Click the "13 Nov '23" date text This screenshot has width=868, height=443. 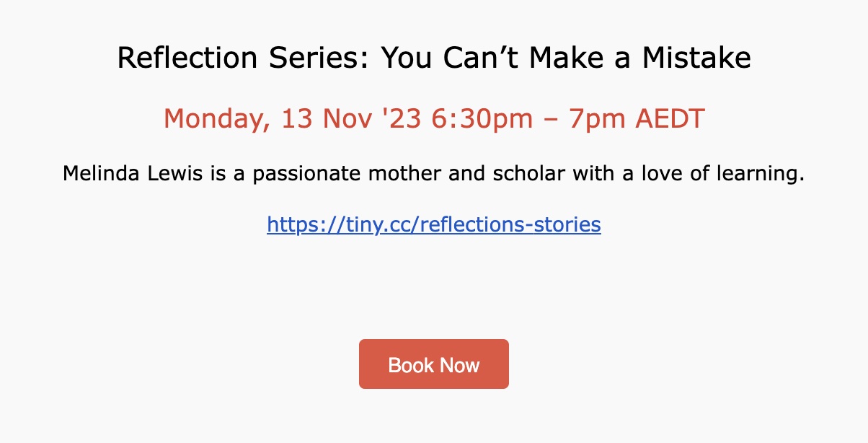click(x=351, y=118)
